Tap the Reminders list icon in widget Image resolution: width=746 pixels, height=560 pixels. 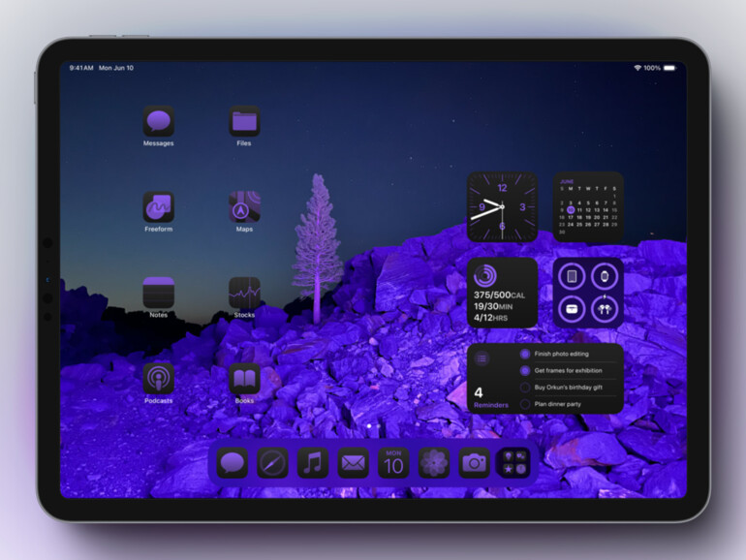482,358
